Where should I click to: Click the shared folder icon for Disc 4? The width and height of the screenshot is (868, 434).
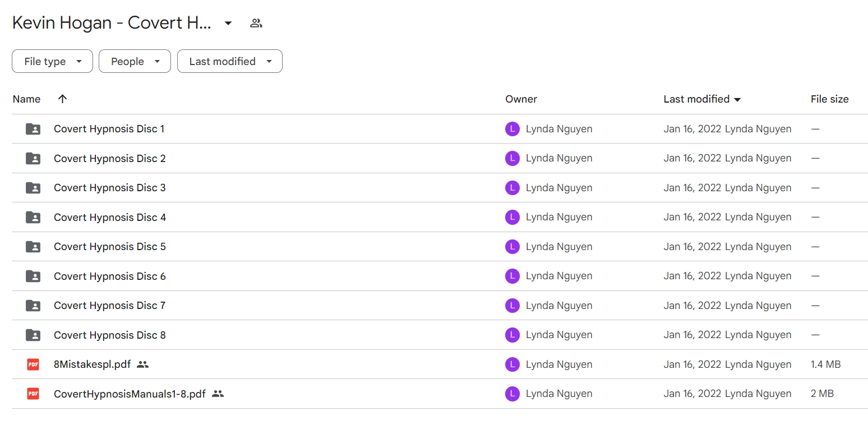(x=33, y=217)
